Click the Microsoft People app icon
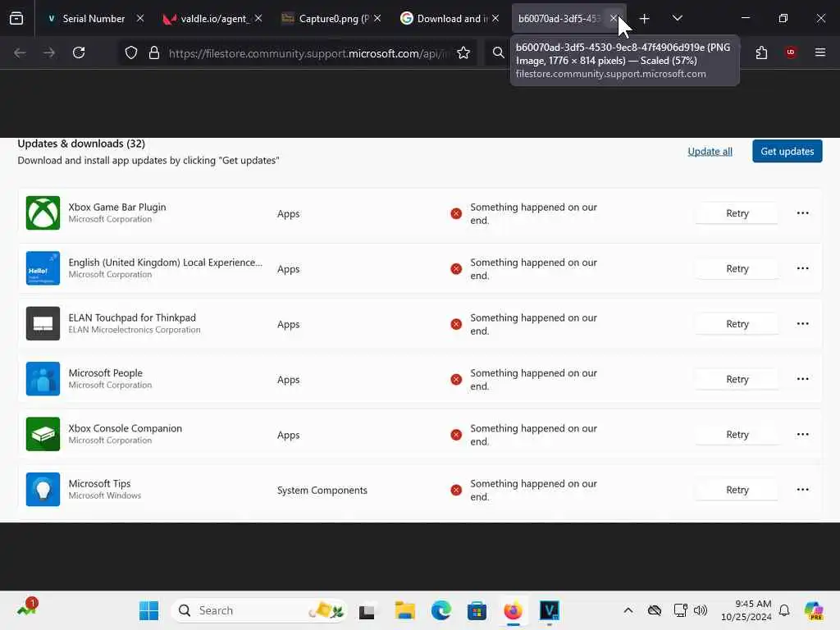 pyautogui.click(x=43, y=379)
